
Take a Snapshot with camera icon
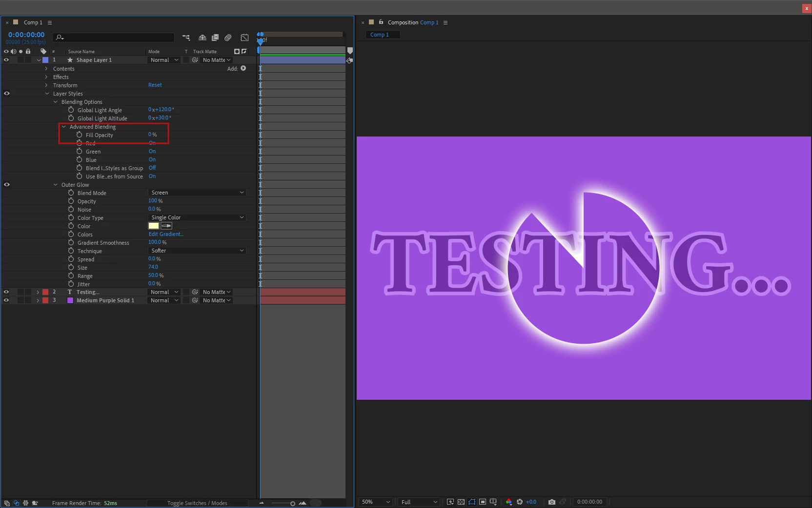(552, 502)
